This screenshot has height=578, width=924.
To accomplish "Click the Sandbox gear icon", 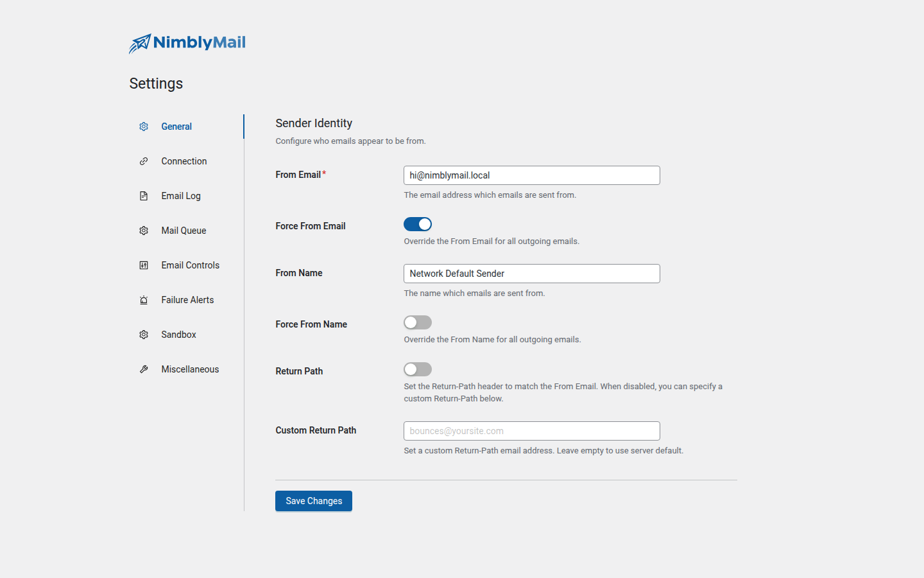I will [144, 335].
